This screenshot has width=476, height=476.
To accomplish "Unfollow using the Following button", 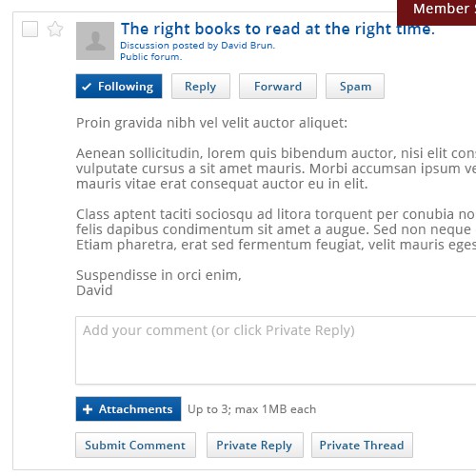I will coord(119,87).
